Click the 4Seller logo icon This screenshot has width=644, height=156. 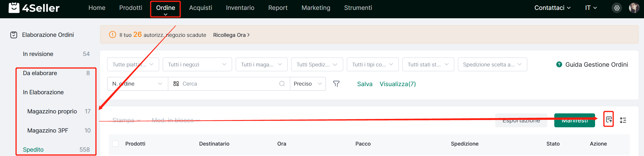(14, 8)
